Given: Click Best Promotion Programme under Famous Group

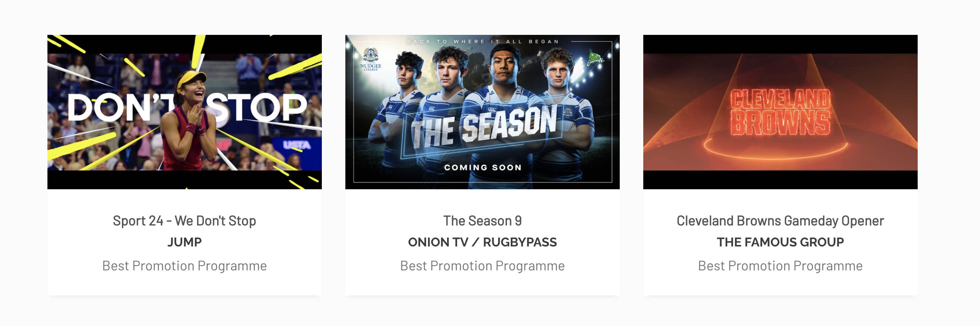Looking at the screenshot, I should pyautogui.click(x=780, y=266).
